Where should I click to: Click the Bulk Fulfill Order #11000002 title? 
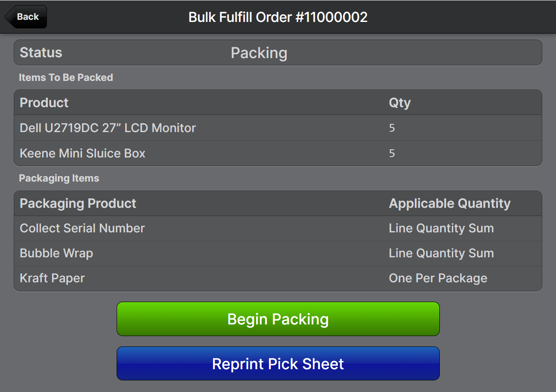[x=278, y=17]
